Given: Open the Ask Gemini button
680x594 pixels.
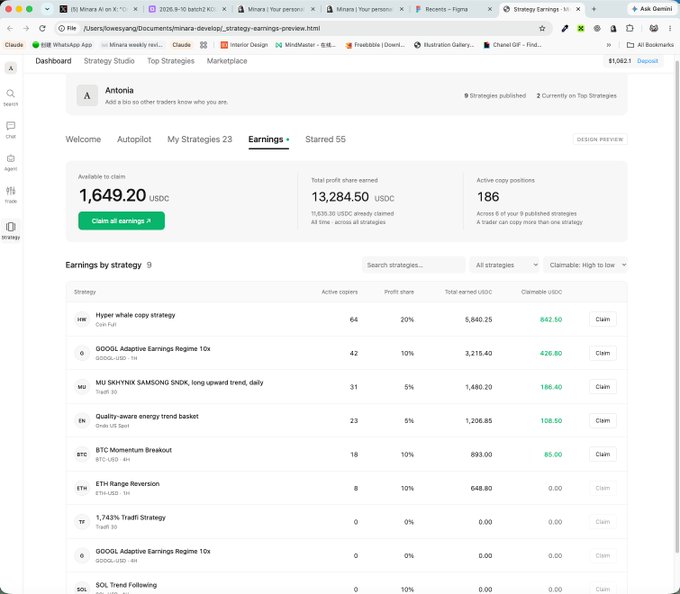Looking at the screenshot, I should click(x=652, y=9).
